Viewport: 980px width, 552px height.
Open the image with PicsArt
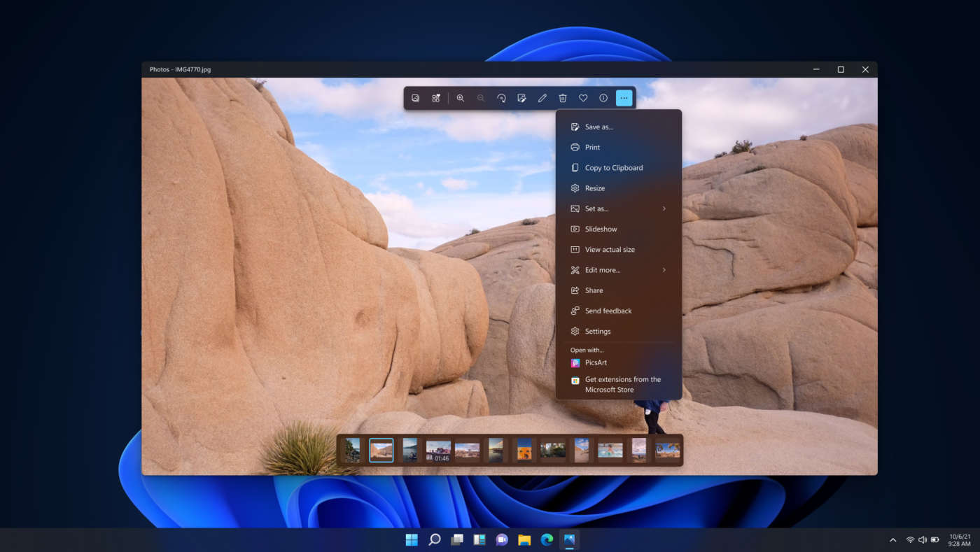597,362
